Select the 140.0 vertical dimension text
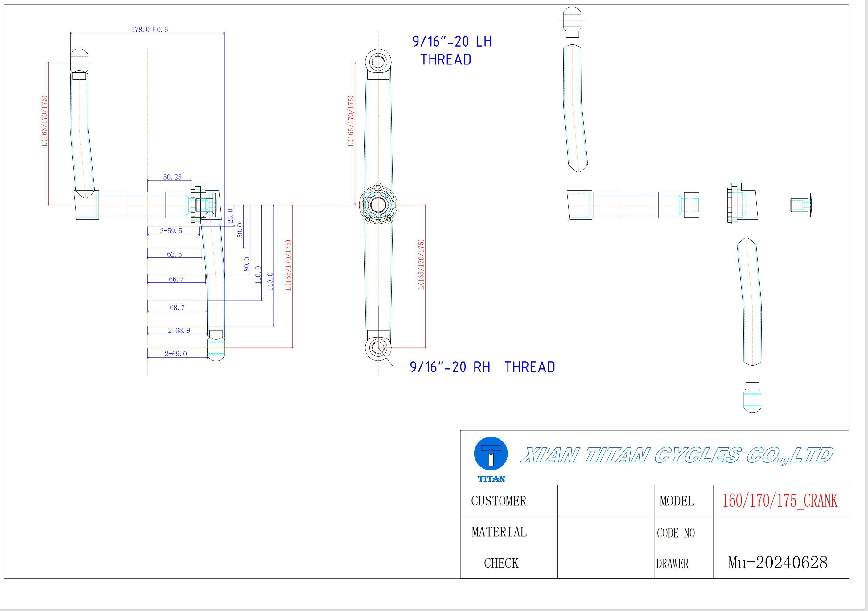The height and width of the screenshot is (611, 868). coord(270,281)
